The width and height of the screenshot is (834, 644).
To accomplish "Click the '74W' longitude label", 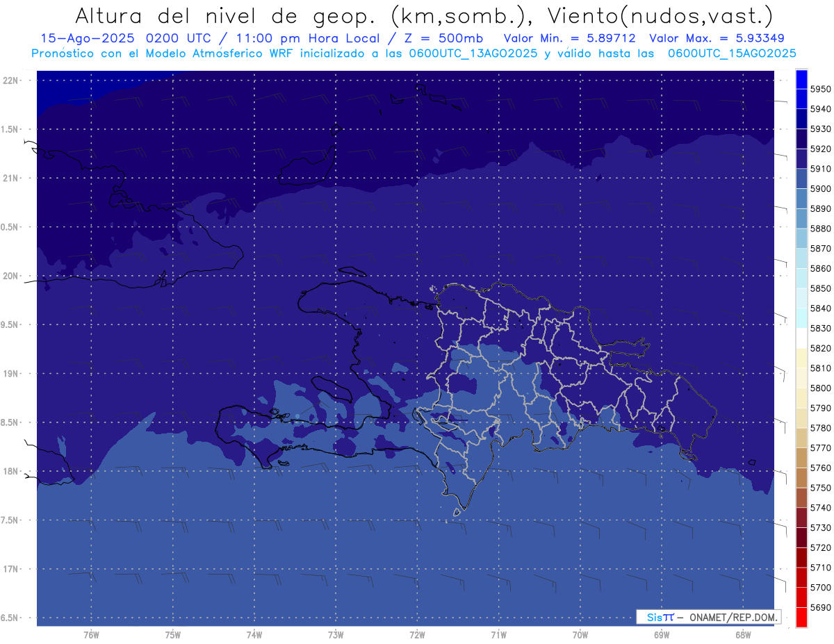I will (254, 635).
